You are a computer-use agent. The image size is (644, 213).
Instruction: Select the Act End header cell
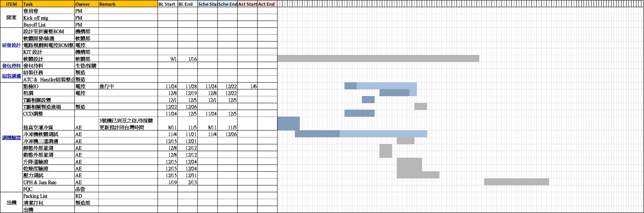(x=267, y=4)
